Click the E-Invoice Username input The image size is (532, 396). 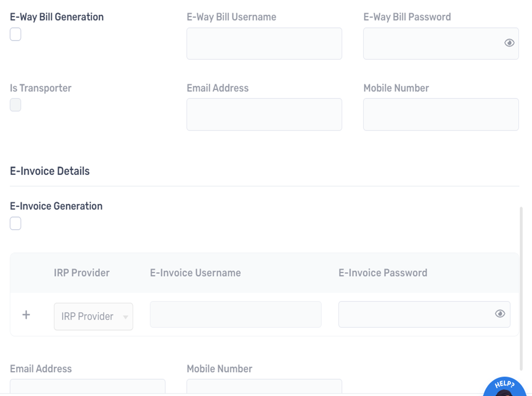click(x=236, y=314)
